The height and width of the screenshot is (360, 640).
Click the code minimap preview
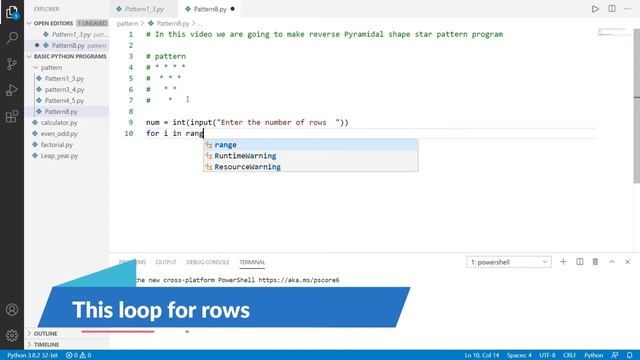(x=612, y=32)
